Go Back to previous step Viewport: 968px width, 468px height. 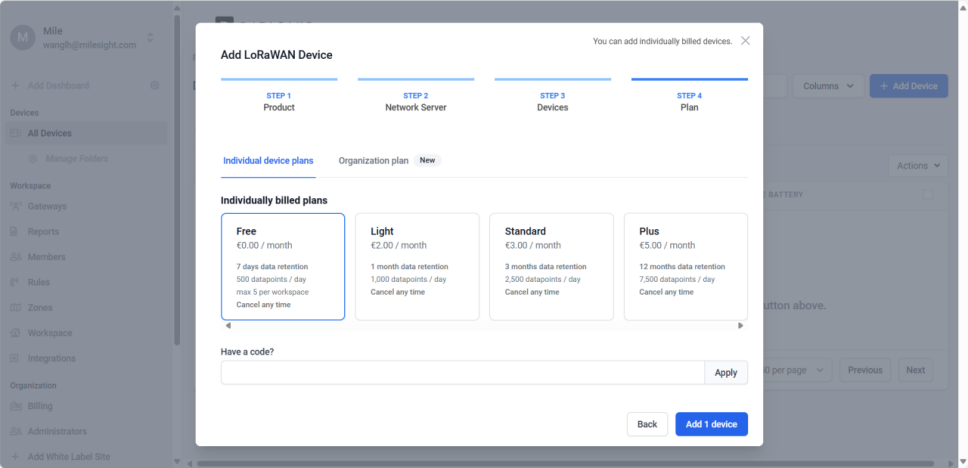647,424
